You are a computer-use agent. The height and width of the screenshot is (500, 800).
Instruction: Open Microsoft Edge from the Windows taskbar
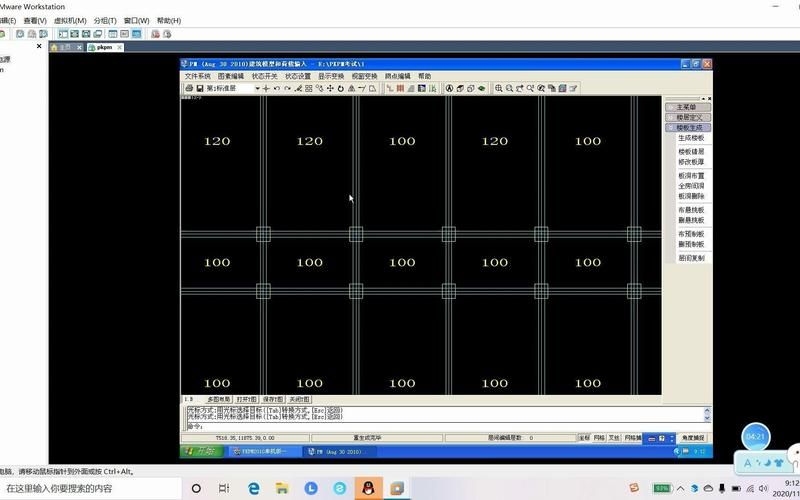point(254,488)
